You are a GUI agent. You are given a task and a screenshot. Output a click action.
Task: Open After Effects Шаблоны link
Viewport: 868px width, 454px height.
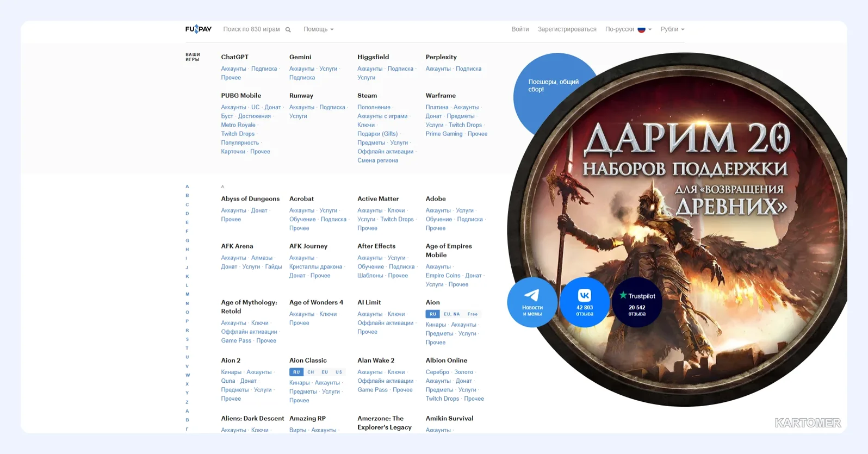pyautogui.click(x=370, y=276)
